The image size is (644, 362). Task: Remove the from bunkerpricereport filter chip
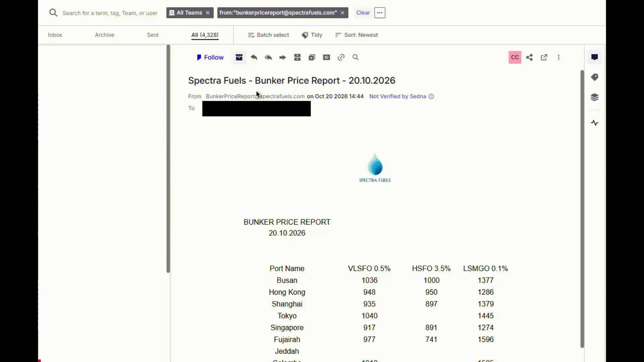(x=342, y=13)
